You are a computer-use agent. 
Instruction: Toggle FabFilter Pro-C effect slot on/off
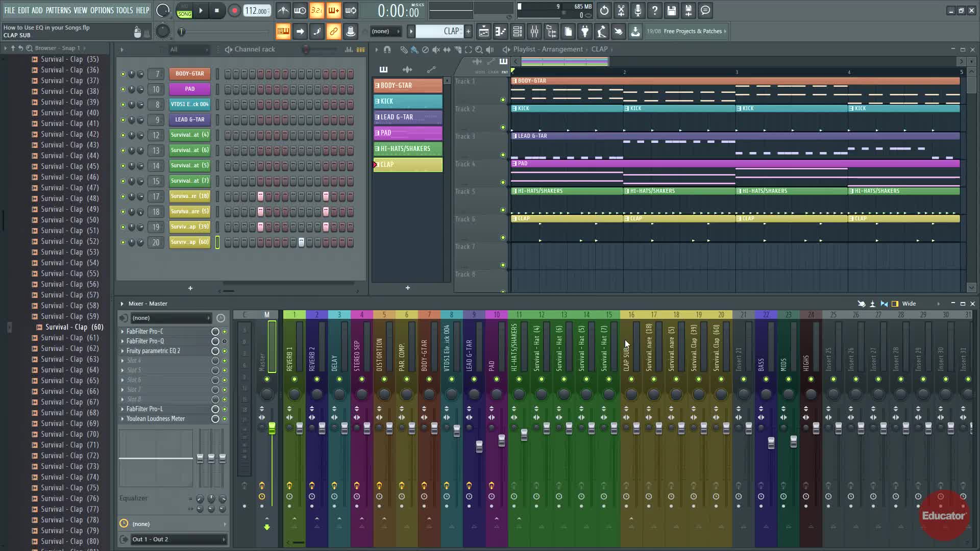224,332
